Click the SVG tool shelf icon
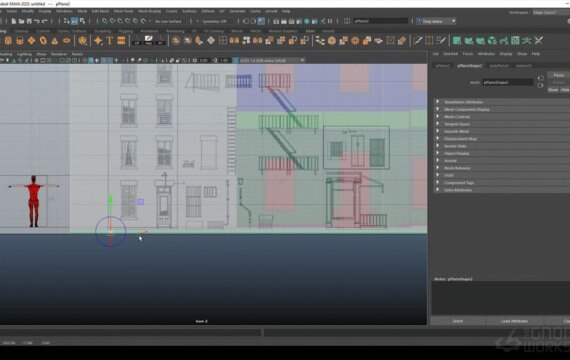Viewport: 570px width, 360px height. point(121,40)
